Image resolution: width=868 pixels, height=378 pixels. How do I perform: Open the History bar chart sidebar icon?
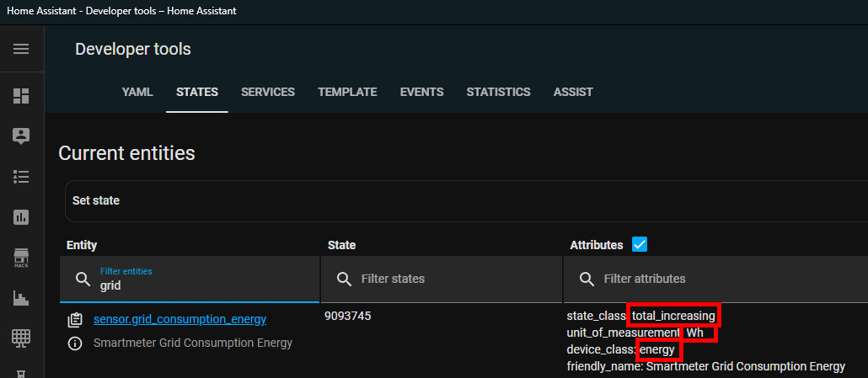pos(21,297)
